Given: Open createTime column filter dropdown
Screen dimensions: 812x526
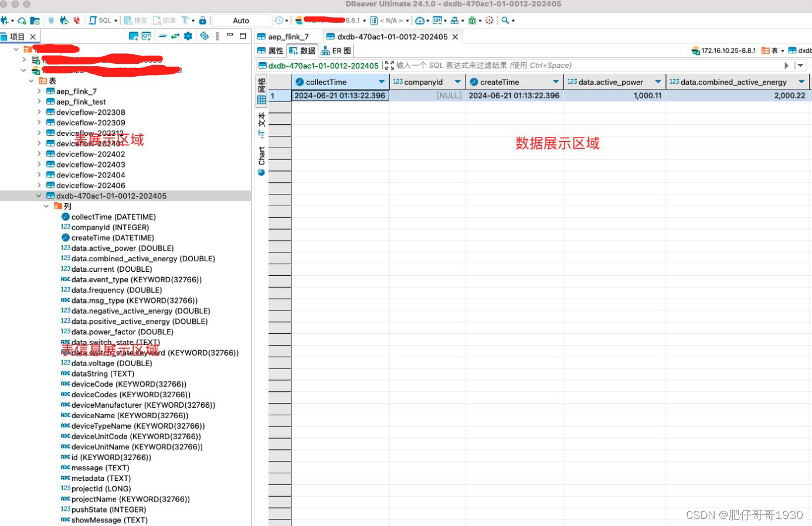Looking at the screenshot, I should point(556,82).
